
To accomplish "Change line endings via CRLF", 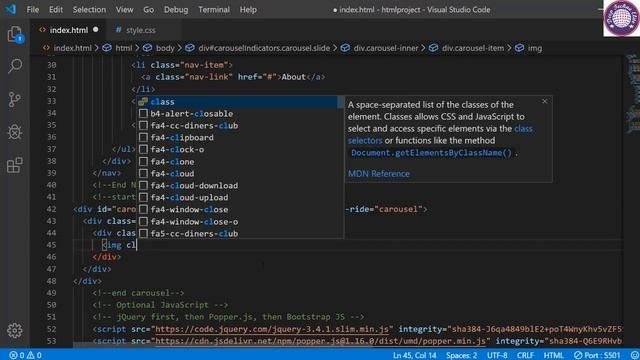I will (525, 355).
